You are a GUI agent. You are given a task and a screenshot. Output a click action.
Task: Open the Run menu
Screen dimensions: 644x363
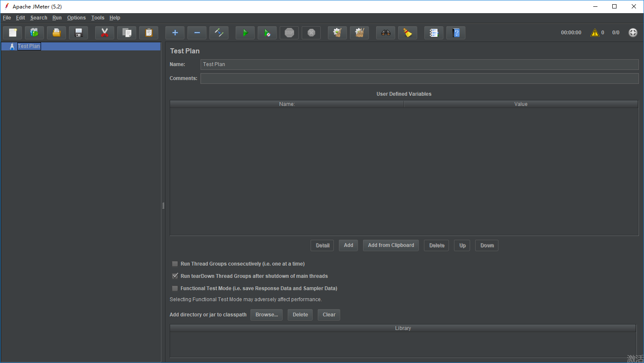tap(57, 18)
